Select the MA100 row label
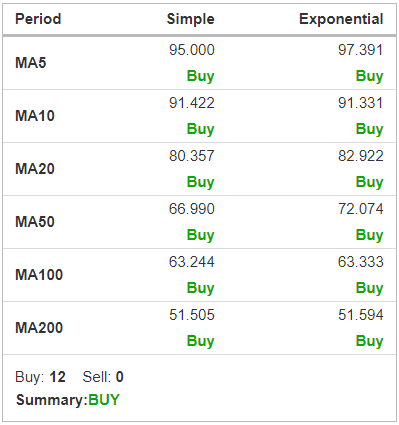 [39, 275]
